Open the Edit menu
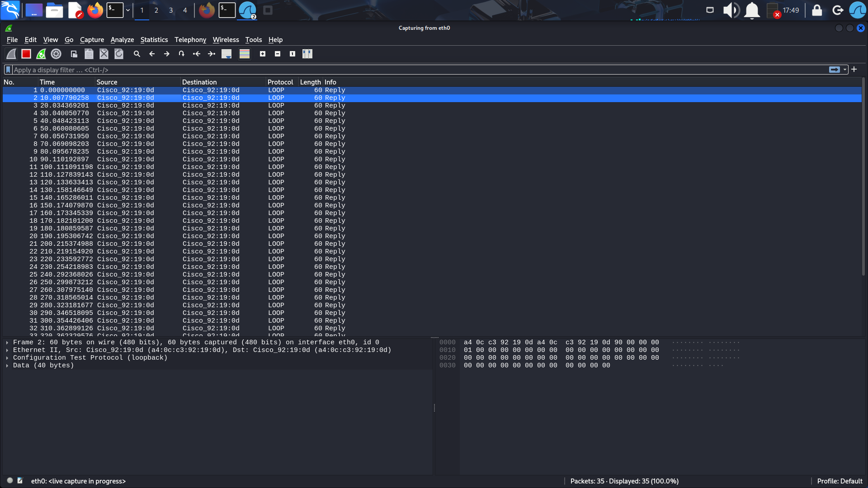868x488 pixels. 30,40
